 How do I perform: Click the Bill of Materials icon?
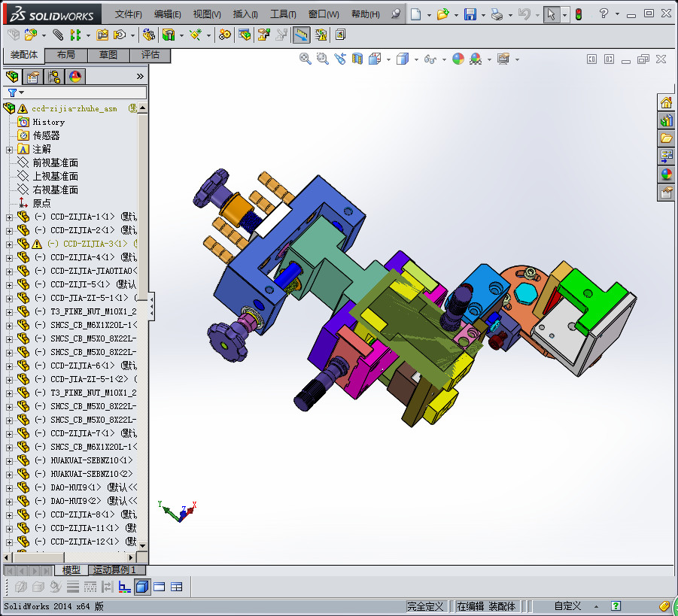tap(245, 35)
